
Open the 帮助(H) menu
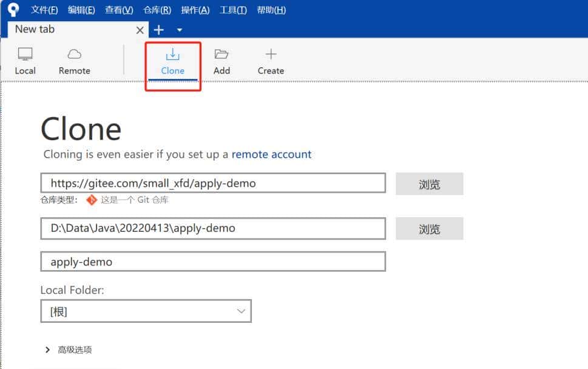271,10
